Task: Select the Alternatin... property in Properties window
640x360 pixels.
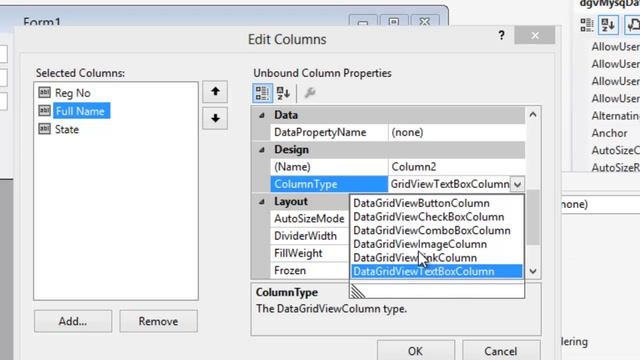Action: pos(616,116)
